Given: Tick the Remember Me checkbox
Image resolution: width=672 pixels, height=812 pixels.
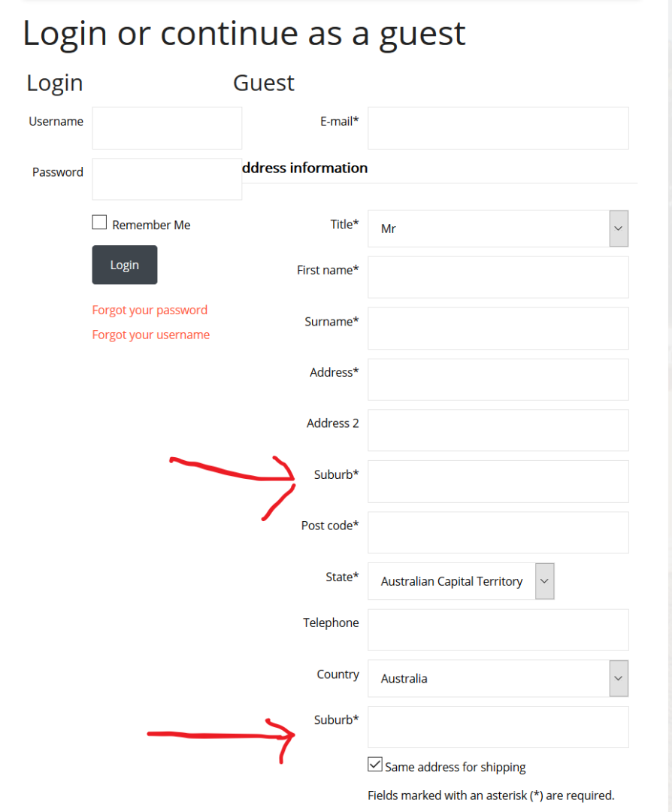Looking at the screenshot, I should tap(99, 222).
